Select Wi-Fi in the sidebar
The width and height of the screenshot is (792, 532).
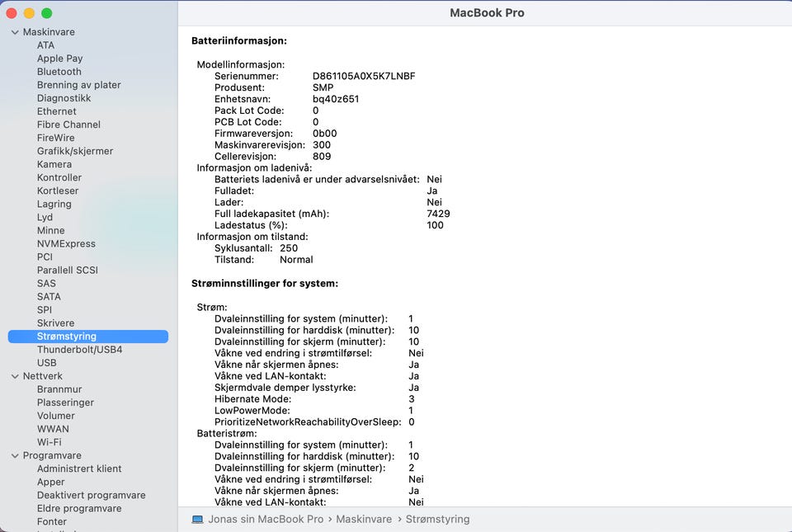[x=49, y=442]
